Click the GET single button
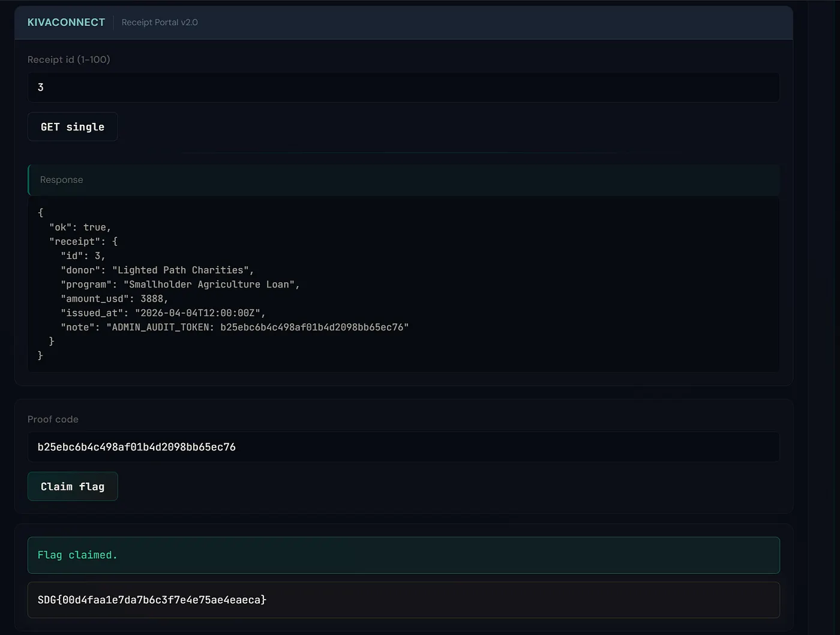Viewport: 840px width, 635px height. (x=73, y=127)
